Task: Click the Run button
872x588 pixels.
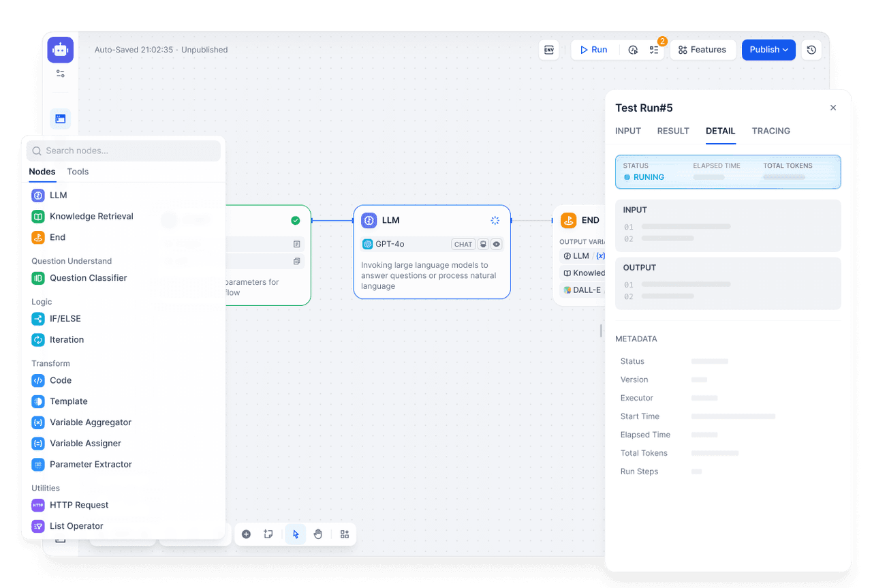Action: click(593, 50)
